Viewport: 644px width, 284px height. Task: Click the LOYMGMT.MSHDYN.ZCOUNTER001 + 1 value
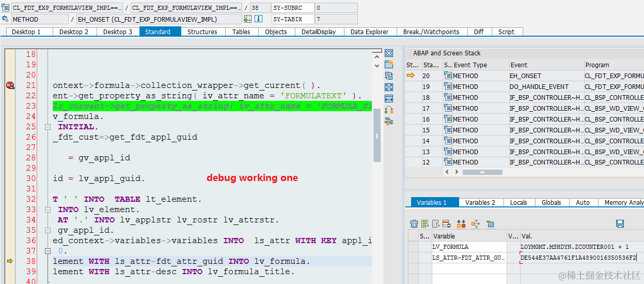pyautogui.click(x=582, y=247)
